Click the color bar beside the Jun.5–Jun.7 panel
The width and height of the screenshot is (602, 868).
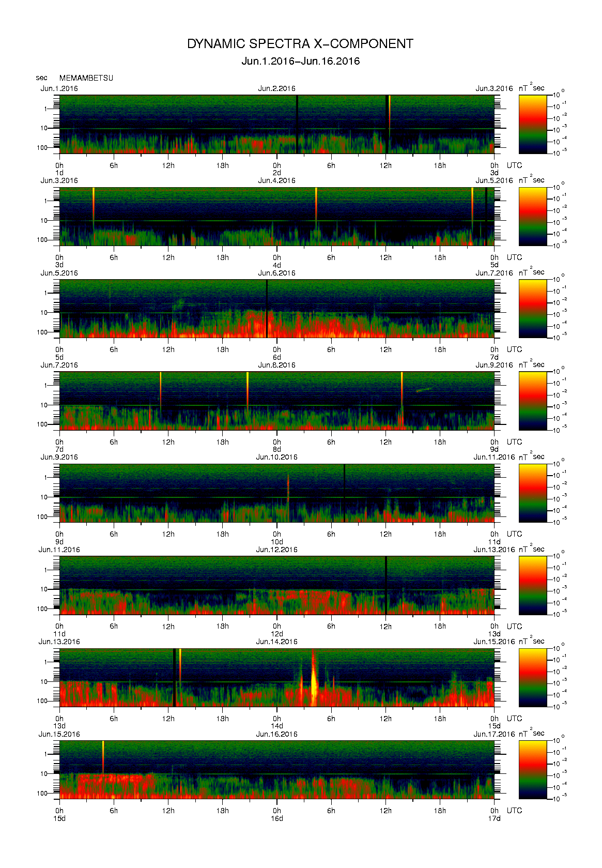[533, 309]
